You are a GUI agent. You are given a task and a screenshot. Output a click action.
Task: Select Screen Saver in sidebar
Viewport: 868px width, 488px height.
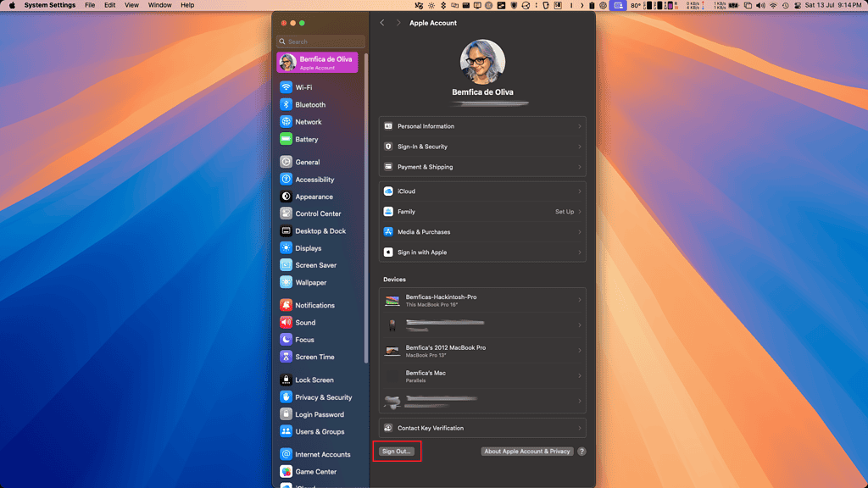[x=315, y=265]
